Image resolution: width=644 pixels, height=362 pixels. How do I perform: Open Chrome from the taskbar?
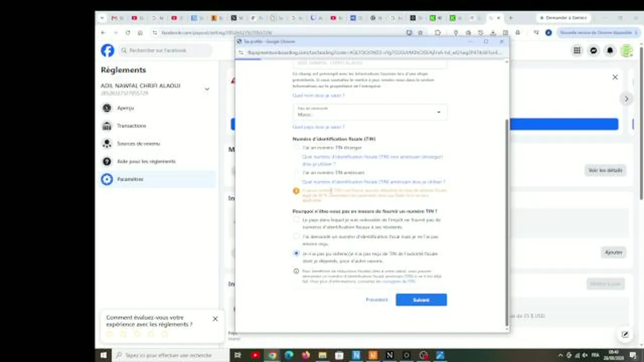[x=272, y=355]
